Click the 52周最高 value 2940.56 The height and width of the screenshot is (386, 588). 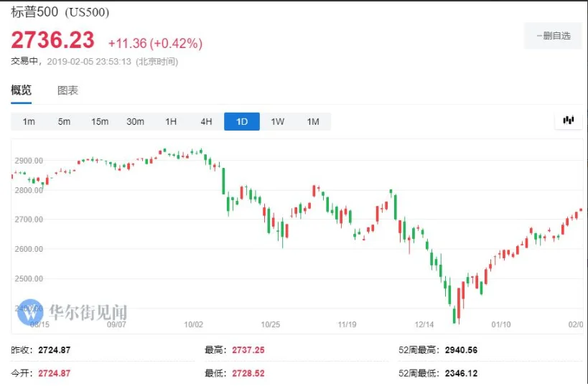pos(461,350)
